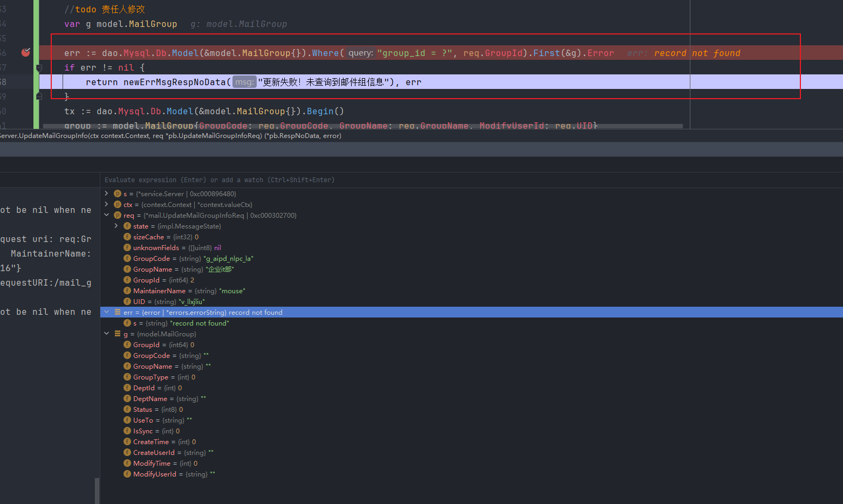Click the field icon next to IsSync
The height and width of the screenshot is (504, 843).
point(127,431)
